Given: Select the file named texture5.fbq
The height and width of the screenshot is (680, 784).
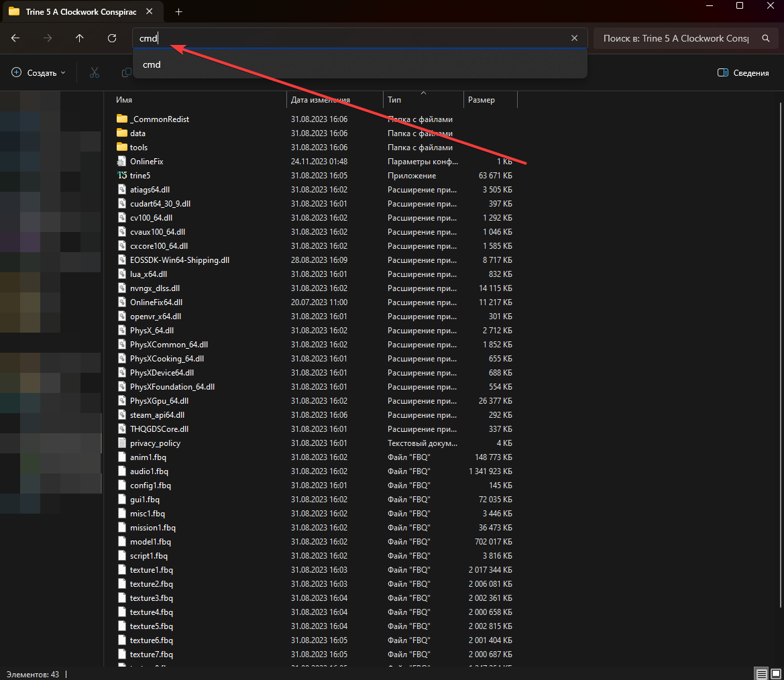Looking at the screenshot, I should click(152, 626).
